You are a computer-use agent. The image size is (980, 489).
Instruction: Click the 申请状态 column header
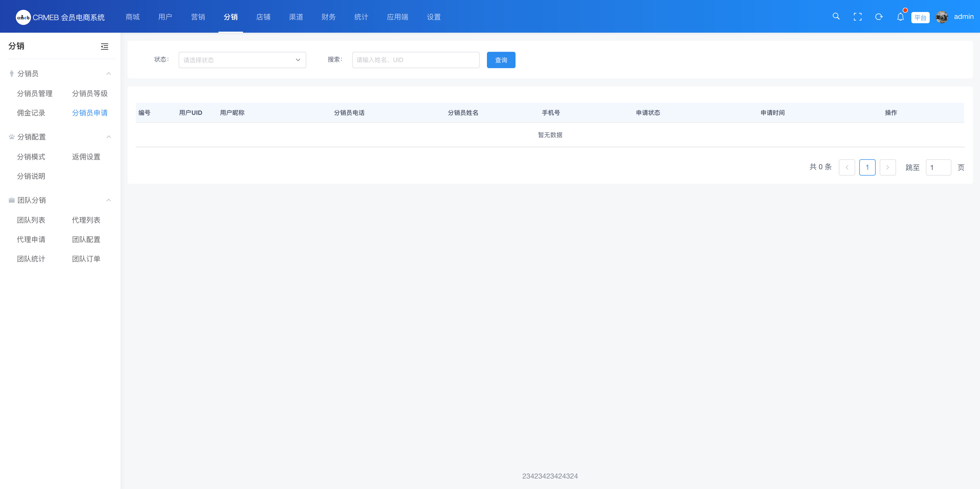[648, 113]
